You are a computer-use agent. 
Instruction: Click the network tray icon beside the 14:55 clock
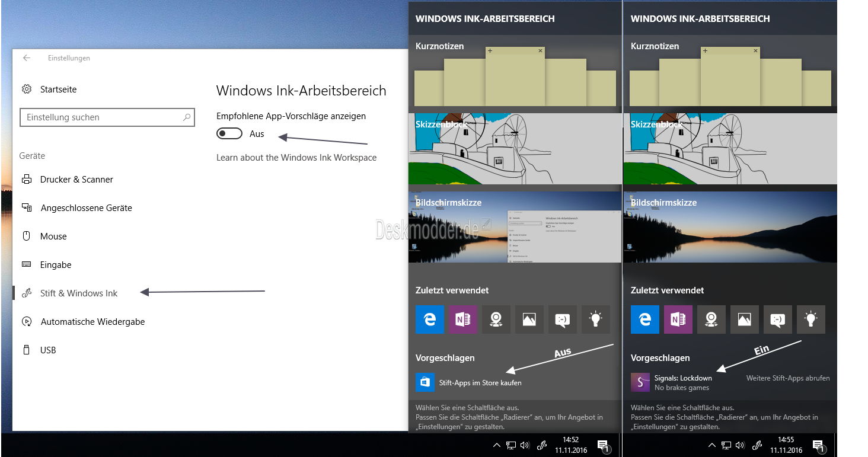coord(726,445)
